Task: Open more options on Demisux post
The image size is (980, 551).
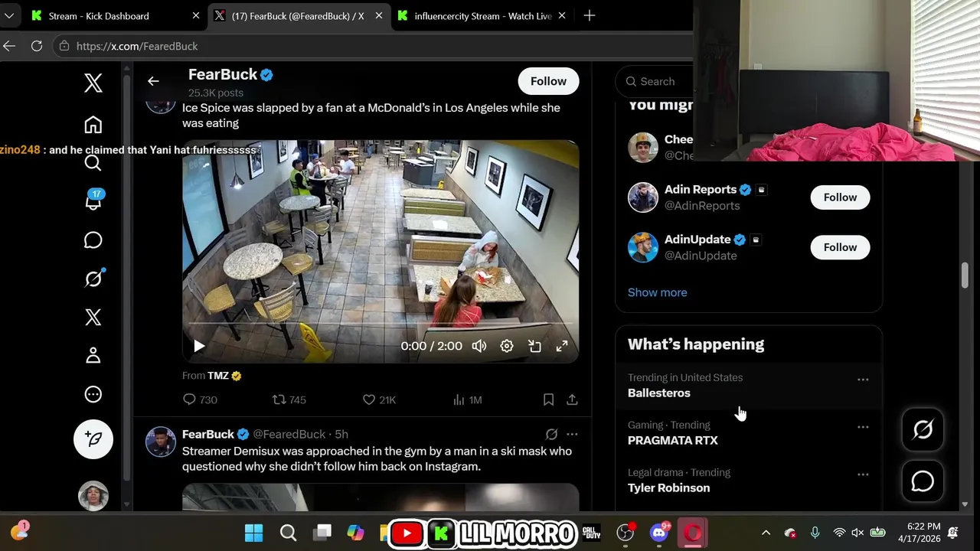Action: point(572,434)
